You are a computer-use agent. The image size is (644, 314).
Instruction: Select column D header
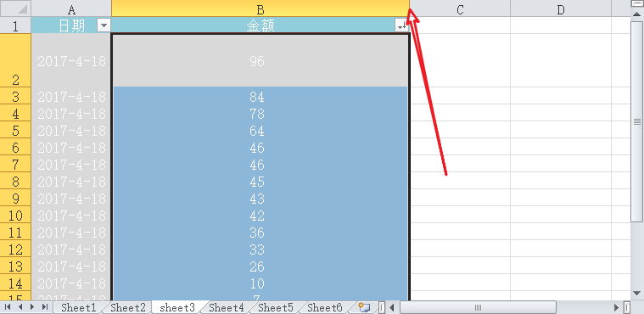561,8
